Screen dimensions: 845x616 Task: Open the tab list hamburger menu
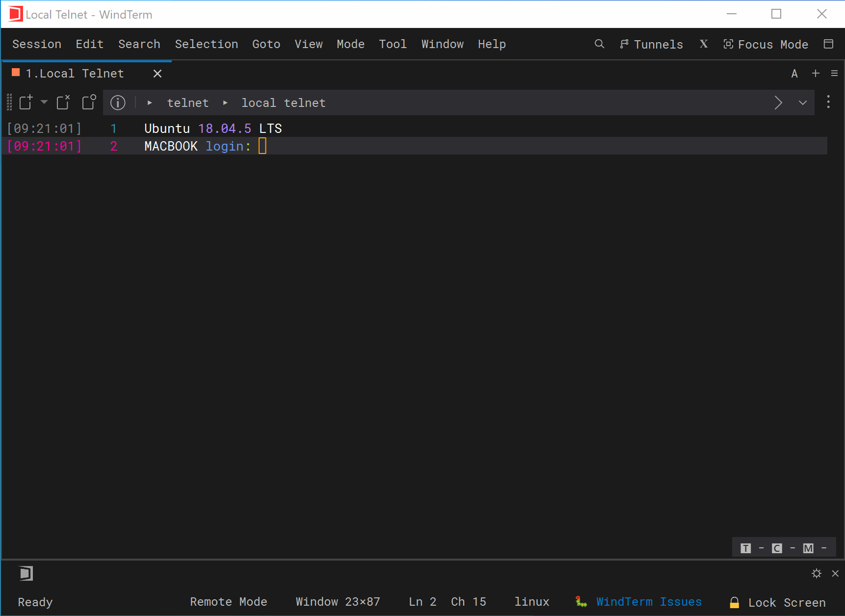pos(834,73)
